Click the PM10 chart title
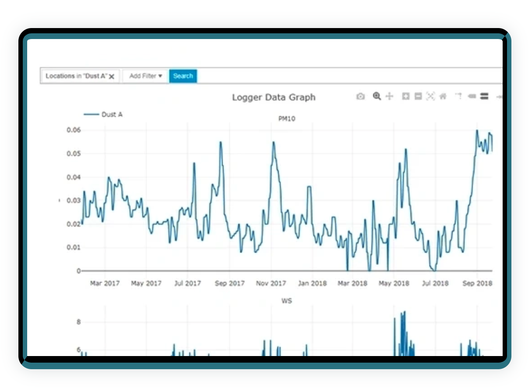532x392 pixels. (287, 118)
